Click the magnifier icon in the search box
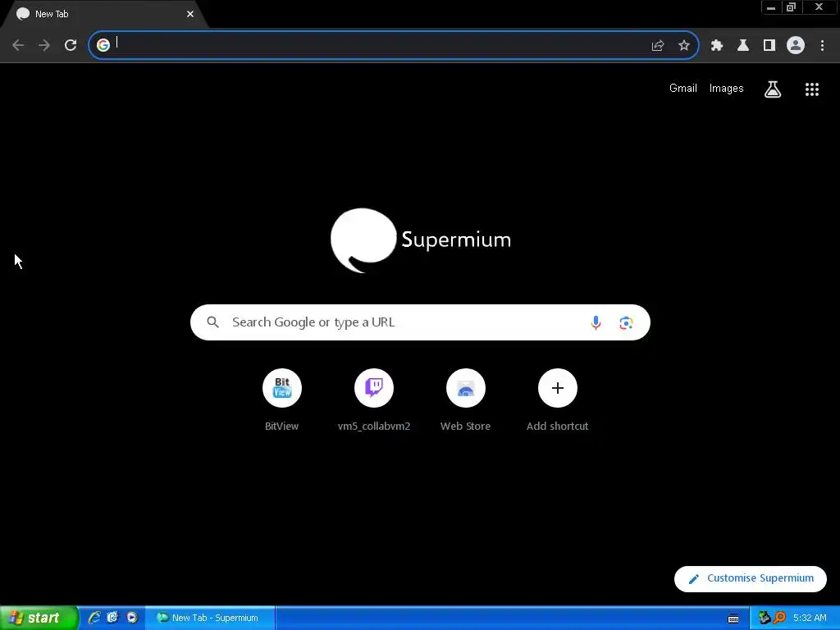Image resolution: width=840 pixels, height=630 pixels. pos(212,322)
